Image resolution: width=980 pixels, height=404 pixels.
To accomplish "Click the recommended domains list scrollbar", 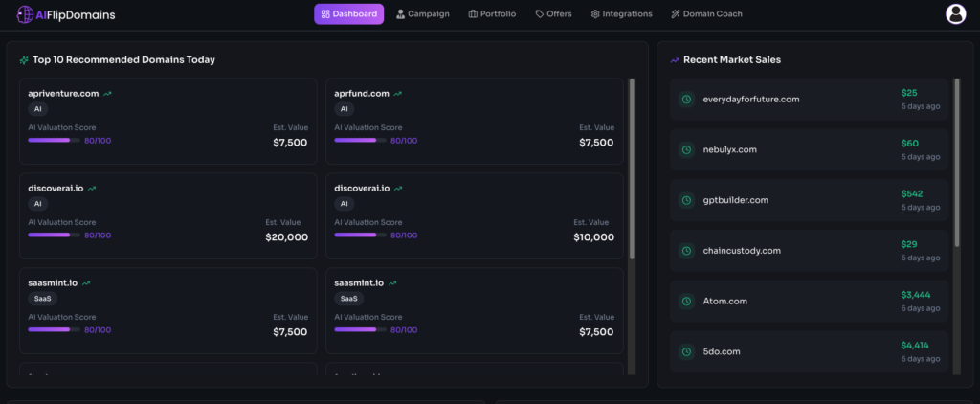I will (632, 168).
